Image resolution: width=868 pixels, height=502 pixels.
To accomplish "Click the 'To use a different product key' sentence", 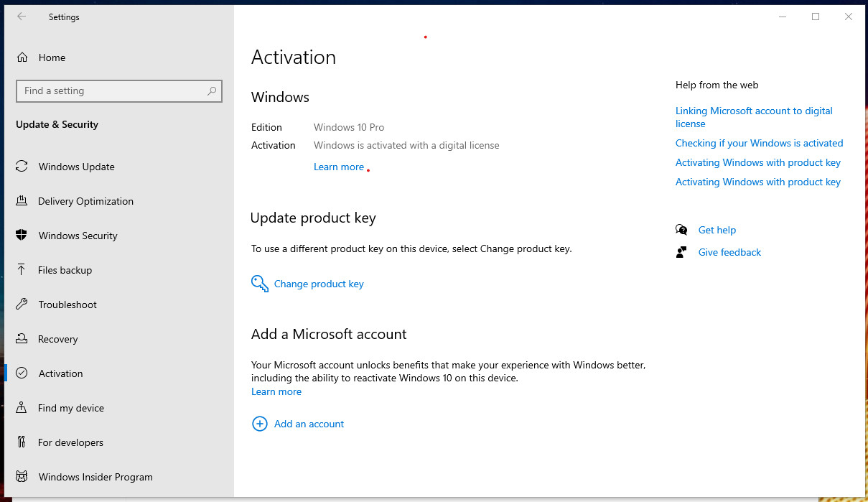I will [x=411, y=249].
